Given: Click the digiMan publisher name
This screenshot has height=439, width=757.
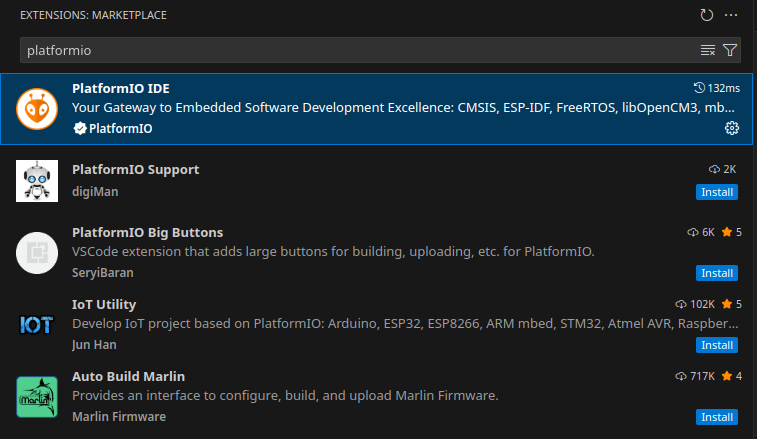Looking at the screenshot, I should point(95,192).
